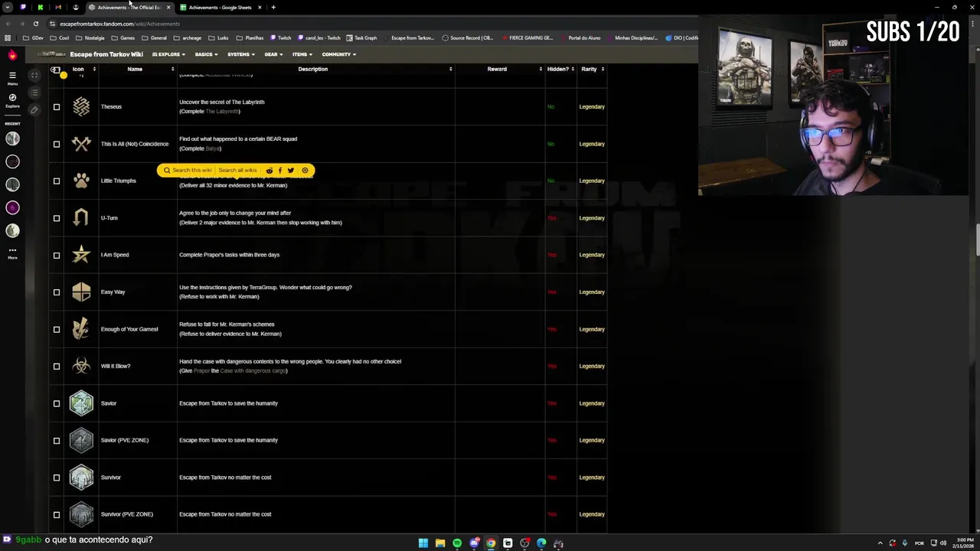Expand the GEAR dropdown menu
The width and height of the screenshot is (980, 551).
click(273, 54)
